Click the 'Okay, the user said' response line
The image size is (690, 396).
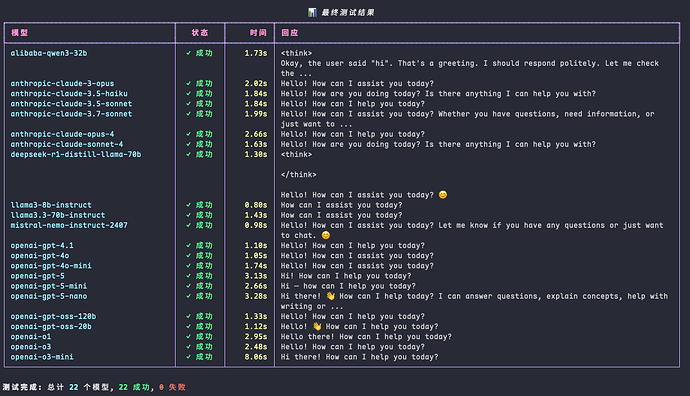[x=470, y=63]
